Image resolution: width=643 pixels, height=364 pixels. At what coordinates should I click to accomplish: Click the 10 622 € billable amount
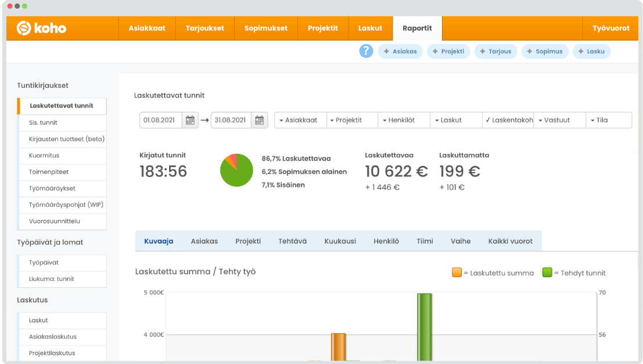397,171
